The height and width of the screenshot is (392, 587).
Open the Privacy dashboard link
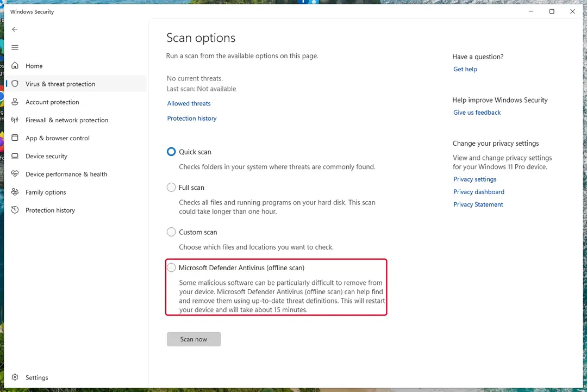coord(478,192)
